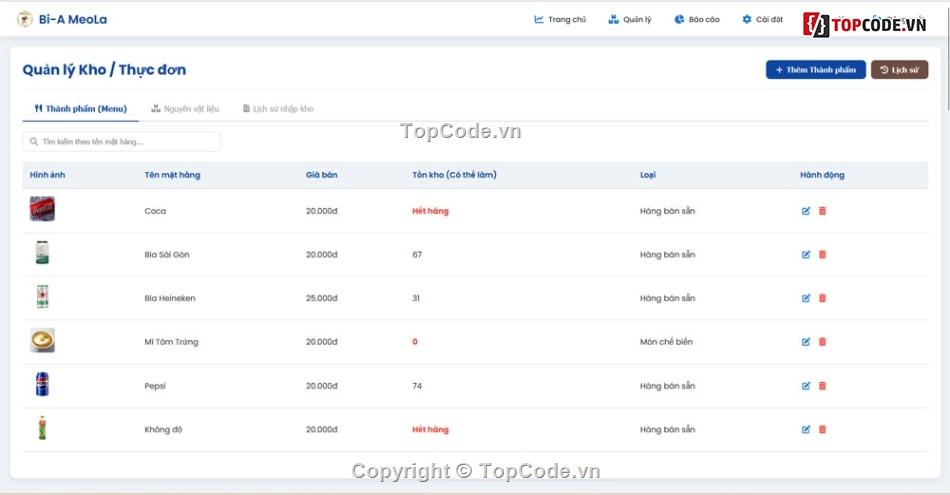Edit the Coca item
This screenshot has height=495, width=950.
[806, 211]
